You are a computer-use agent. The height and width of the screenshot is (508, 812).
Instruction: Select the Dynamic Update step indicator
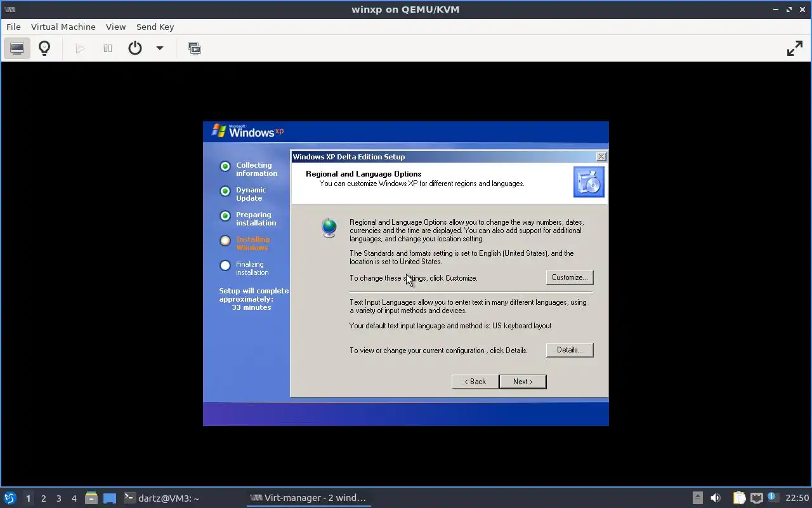[225, 191]
